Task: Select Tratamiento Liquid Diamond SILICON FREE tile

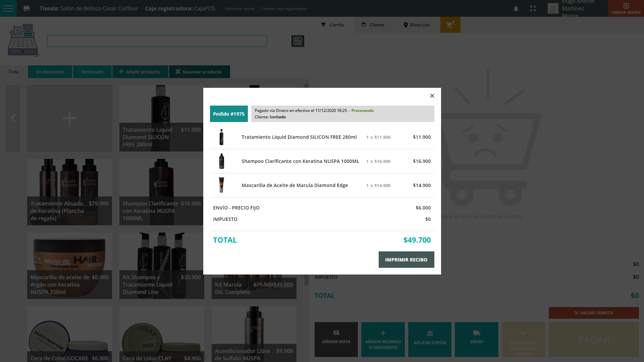Action: [x=161, y=118]
